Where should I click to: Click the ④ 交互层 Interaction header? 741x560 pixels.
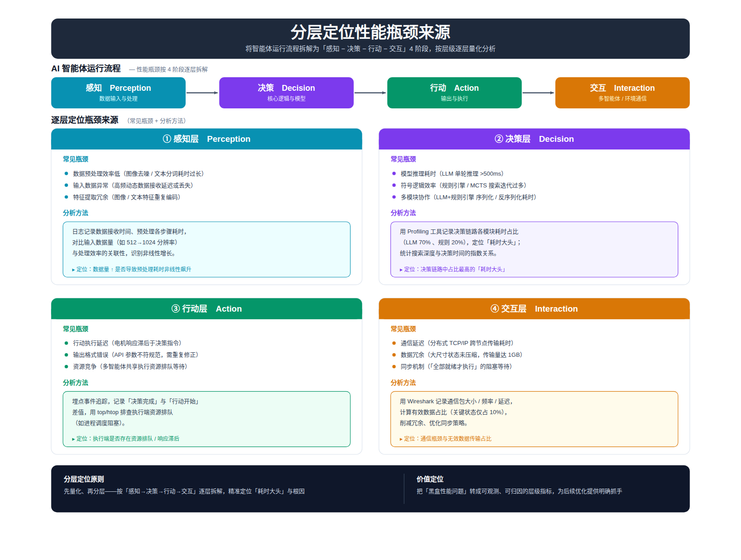[x=534, y=309]
